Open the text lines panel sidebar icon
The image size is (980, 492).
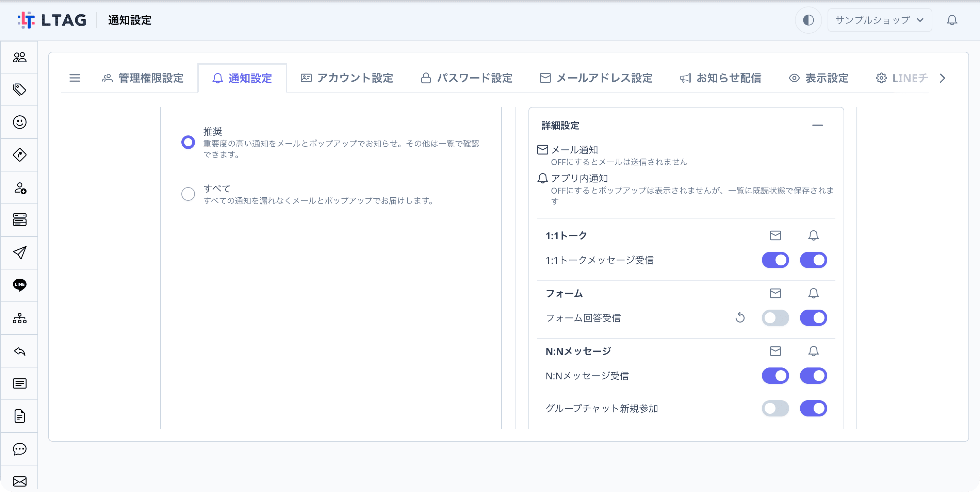click(x=19, y=383)
